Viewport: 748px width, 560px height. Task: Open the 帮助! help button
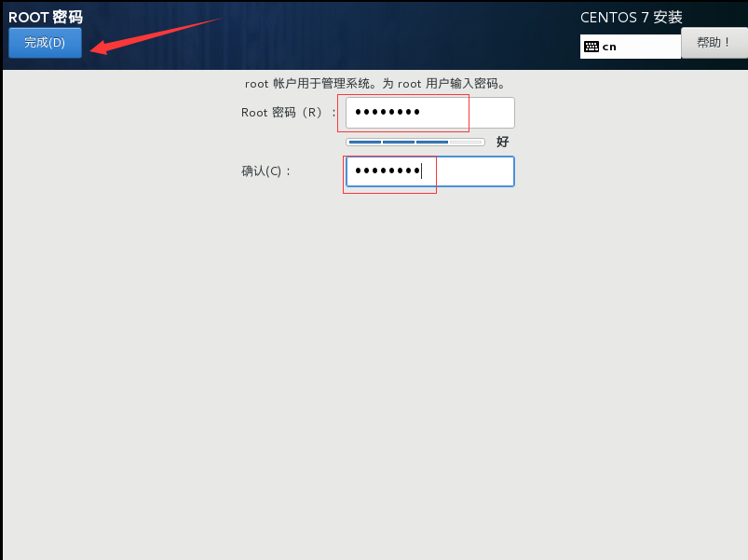(714, 43)
